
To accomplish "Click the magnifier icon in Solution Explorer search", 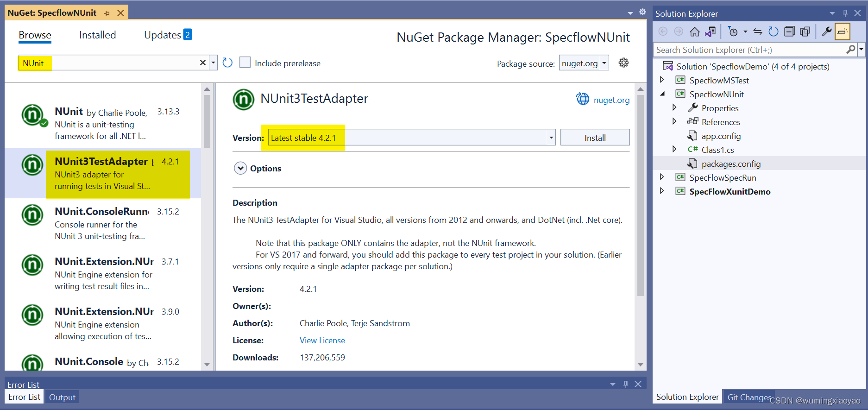I will (850, 50).
